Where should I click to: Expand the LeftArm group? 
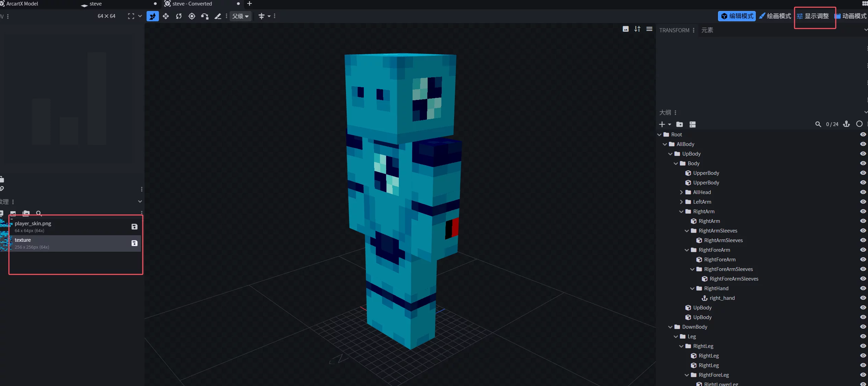click(681, 202)
